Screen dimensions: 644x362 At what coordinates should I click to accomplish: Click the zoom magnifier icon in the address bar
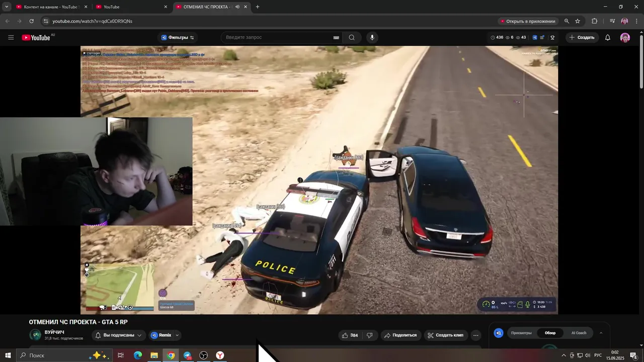pyautogui.click(x=567, y=21)
